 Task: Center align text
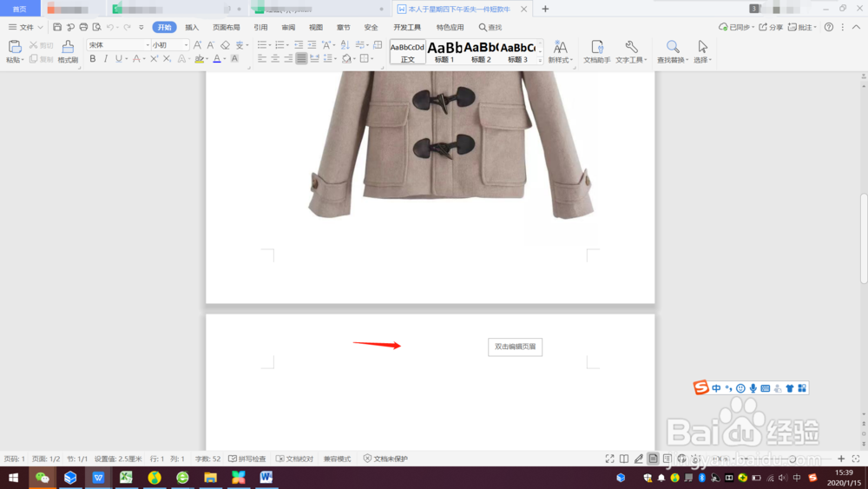[275, 59]
